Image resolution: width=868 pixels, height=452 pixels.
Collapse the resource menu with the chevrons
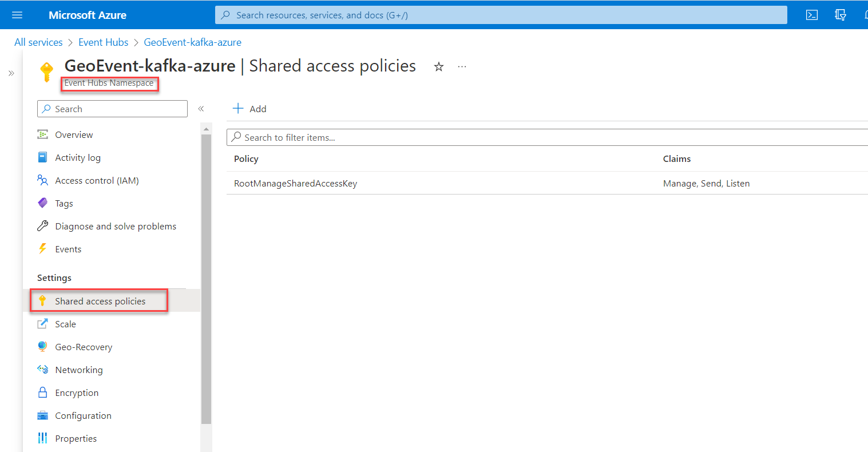pos(201,108)
